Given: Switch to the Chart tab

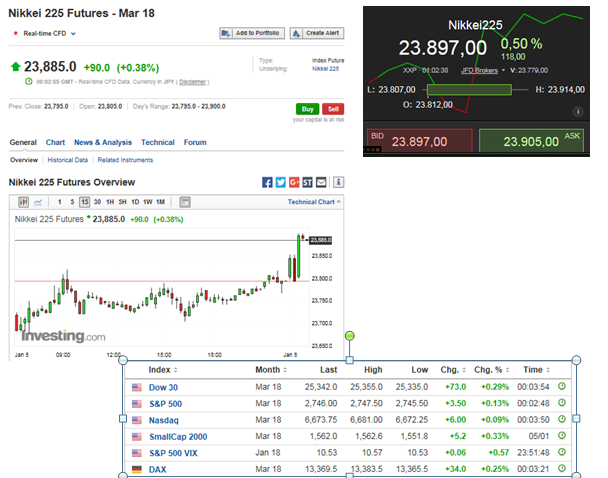Looking at the screenshot, I should [x=55, y=142].
